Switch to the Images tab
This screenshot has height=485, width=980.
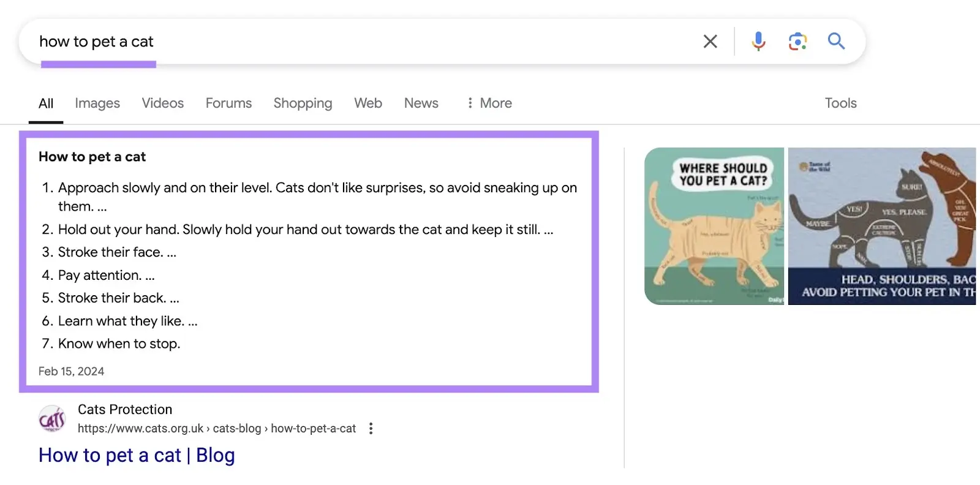(97, 103)
